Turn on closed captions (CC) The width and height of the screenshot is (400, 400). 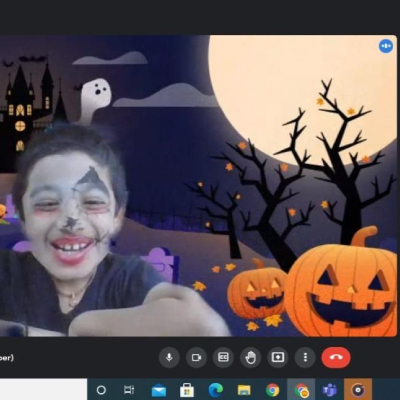coord(223,358)
